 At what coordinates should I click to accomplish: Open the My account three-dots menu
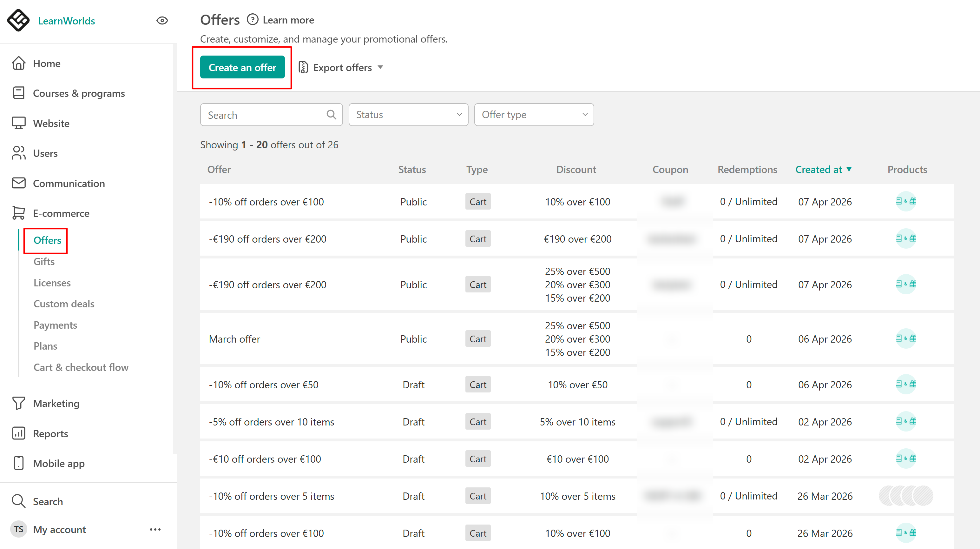click(x=155, y=530)
